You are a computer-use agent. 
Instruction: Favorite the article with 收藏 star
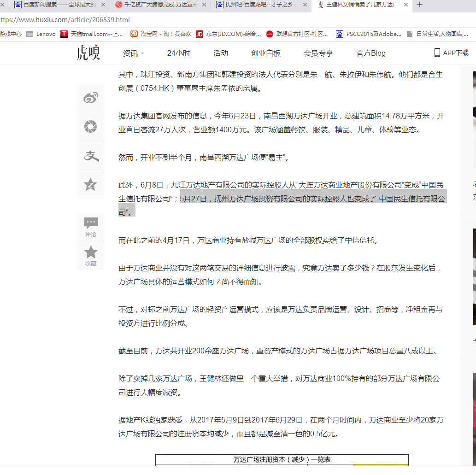tap(91, 256)
